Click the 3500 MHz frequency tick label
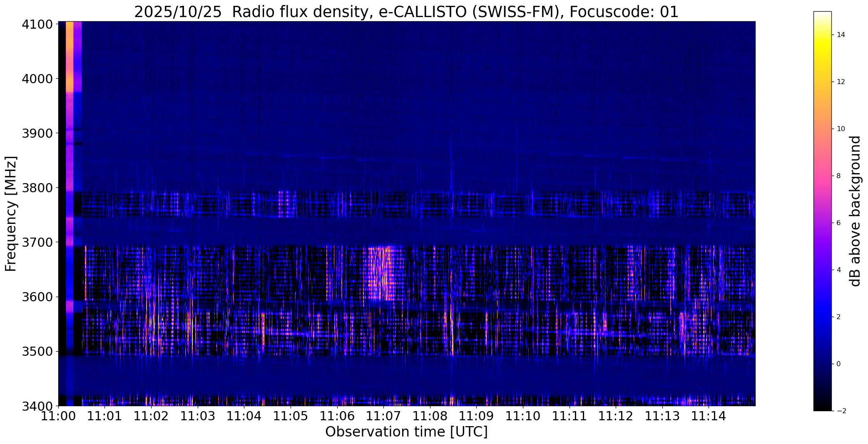 37,352
